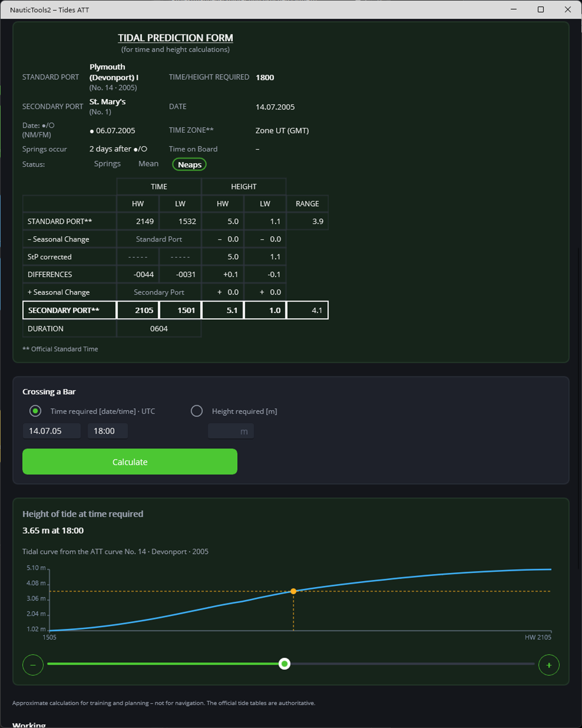Screen dimensions: 582x728
Task: Click Differences HW height cell +0.1
Action: [223, 274]
